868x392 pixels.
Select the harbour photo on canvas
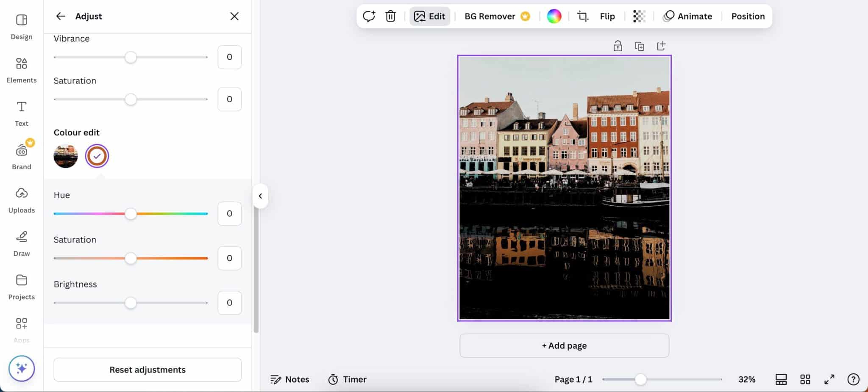[564, 188]
